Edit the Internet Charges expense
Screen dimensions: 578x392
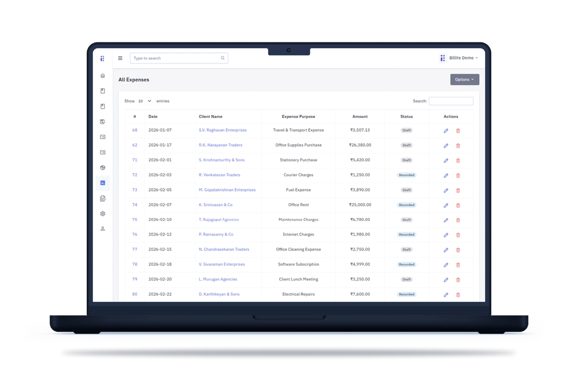(446, 235)
